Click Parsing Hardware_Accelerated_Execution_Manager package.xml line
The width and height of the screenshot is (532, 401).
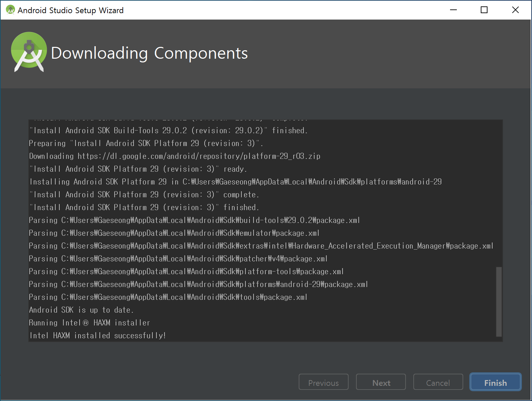(261, 246)
